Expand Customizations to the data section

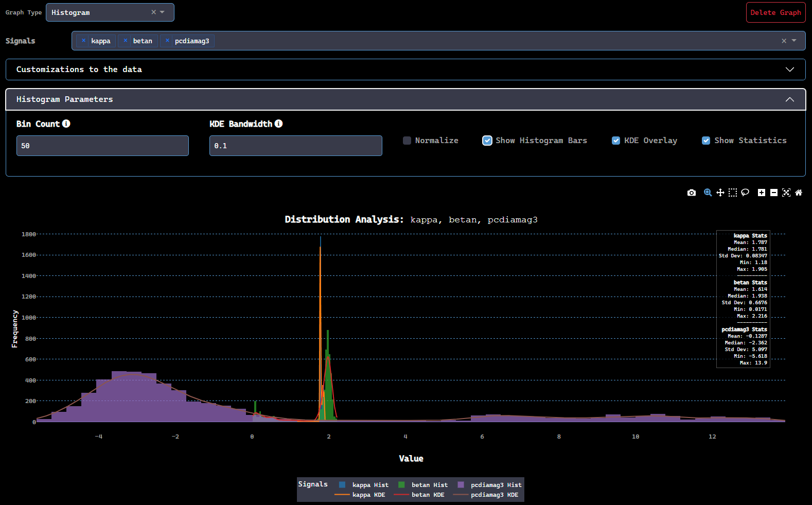[405, 69]
